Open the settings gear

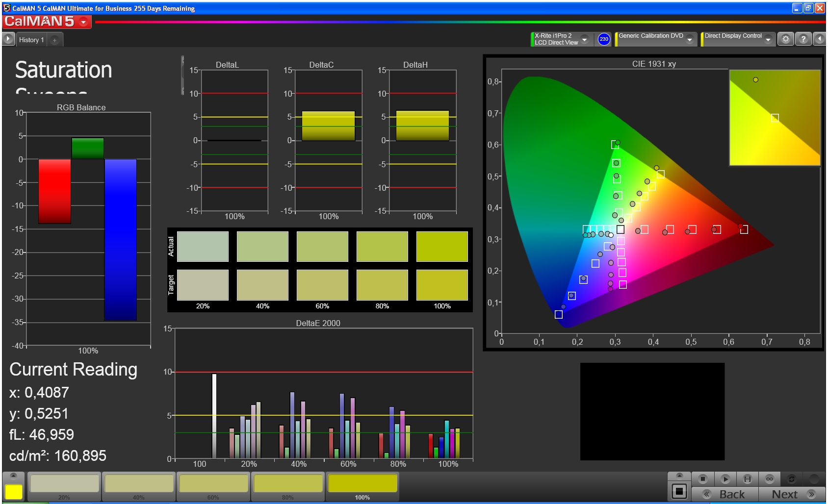coord(786,39)
